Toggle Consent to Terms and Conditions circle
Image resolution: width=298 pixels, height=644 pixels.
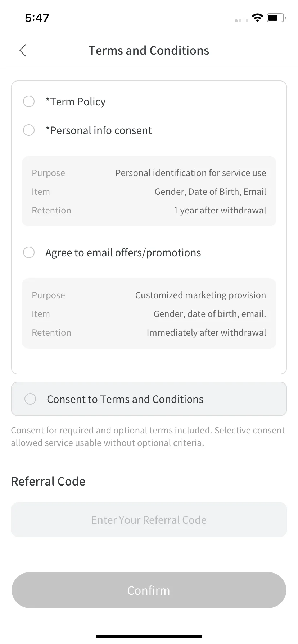[30, 399]
